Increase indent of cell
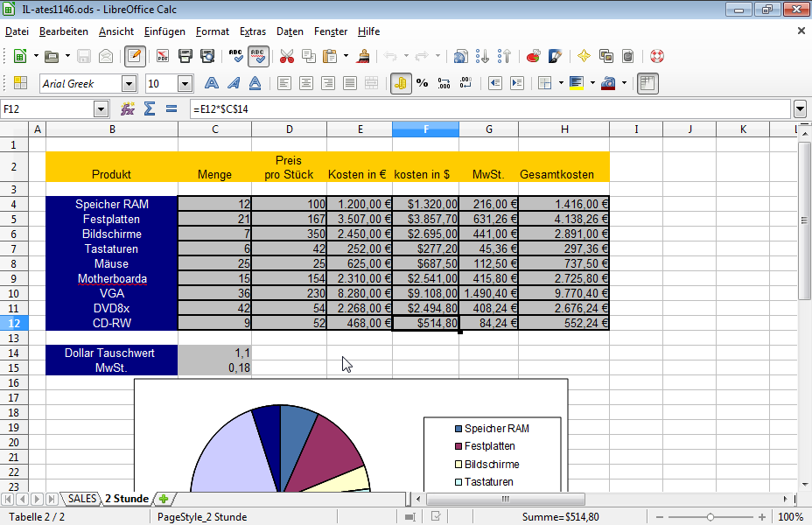The height and width of the screenshot is (525, 812). 517,83
